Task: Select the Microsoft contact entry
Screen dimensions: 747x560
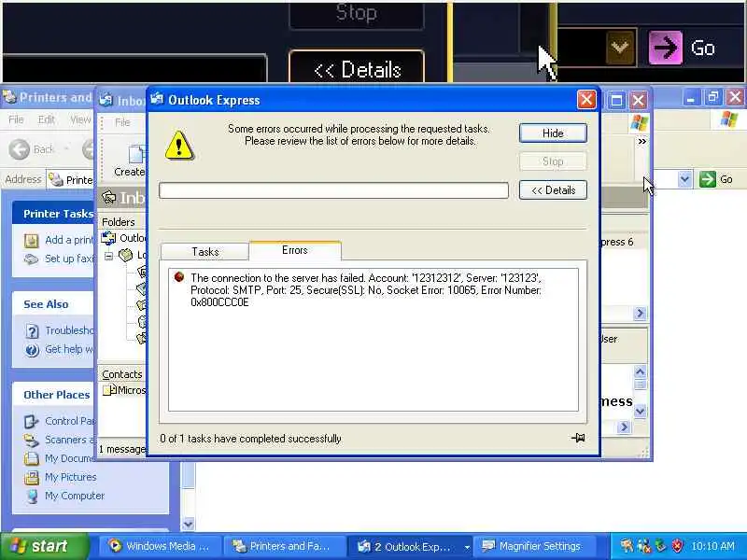Action: tap(125, 390)
